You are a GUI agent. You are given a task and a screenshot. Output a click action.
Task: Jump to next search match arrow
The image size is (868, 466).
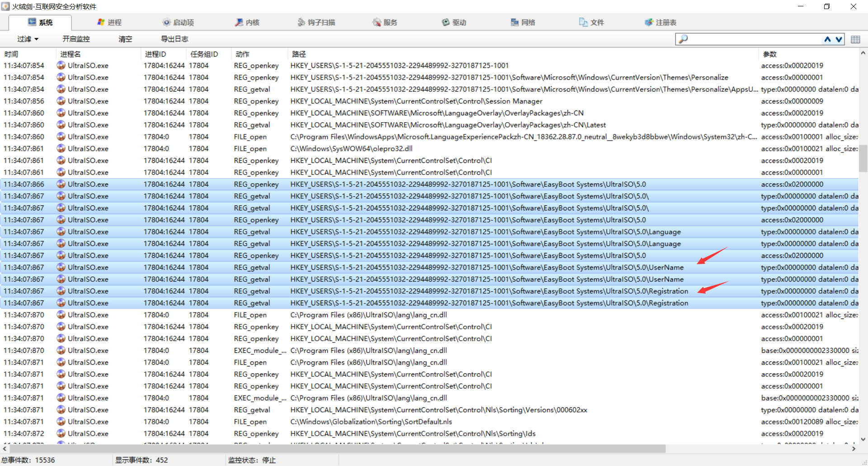pos(839,39)
